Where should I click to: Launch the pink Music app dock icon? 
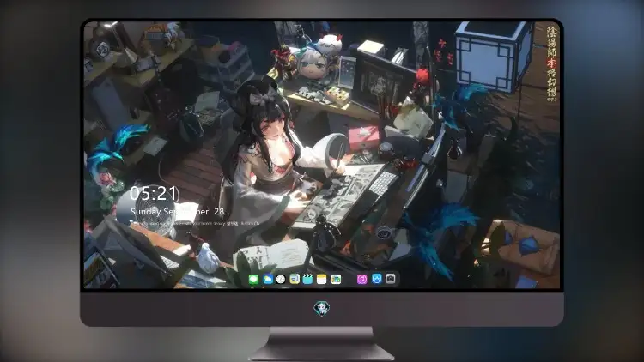361,279
